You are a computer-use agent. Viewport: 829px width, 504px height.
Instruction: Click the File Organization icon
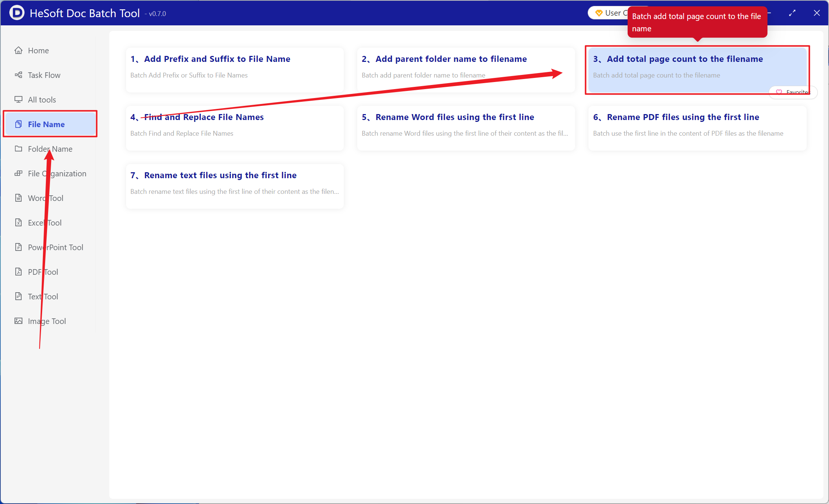[x=18, y=173]
